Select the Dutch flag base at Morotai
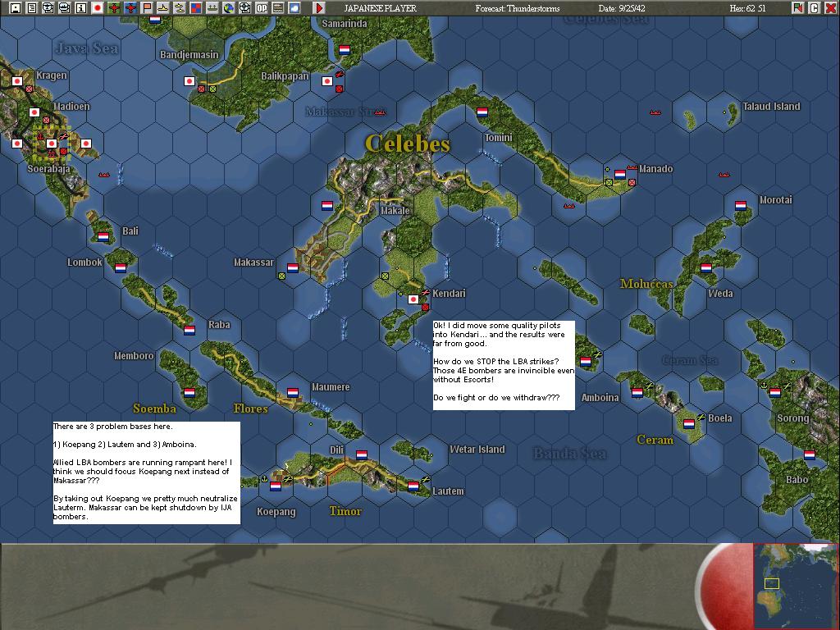This screenshot has width=840, height=630. click(x=741, y=206)
